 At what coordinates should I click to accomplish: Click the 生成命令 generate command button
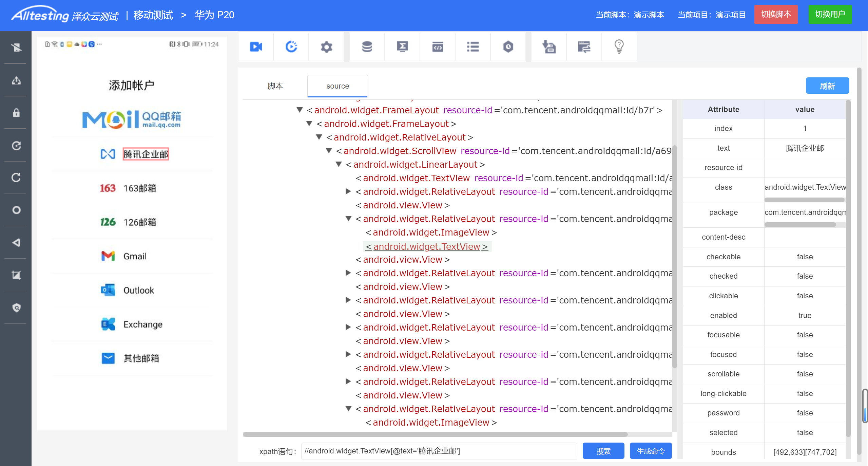tap(651, 451)
